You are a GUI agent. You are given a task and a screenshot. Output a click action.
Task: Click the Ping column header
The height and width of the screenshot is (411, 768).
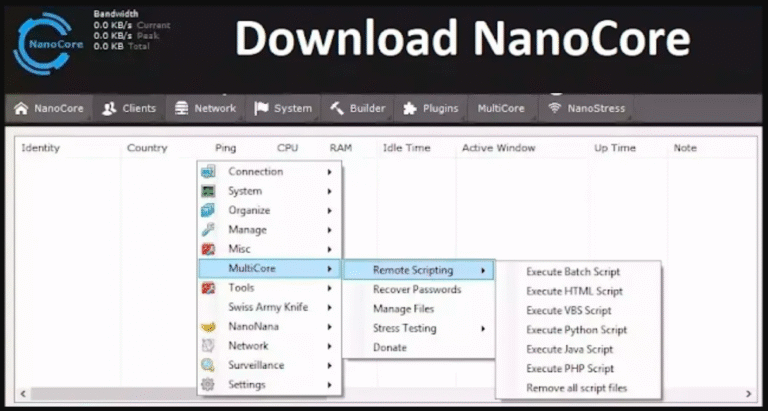tap(225, 148)
